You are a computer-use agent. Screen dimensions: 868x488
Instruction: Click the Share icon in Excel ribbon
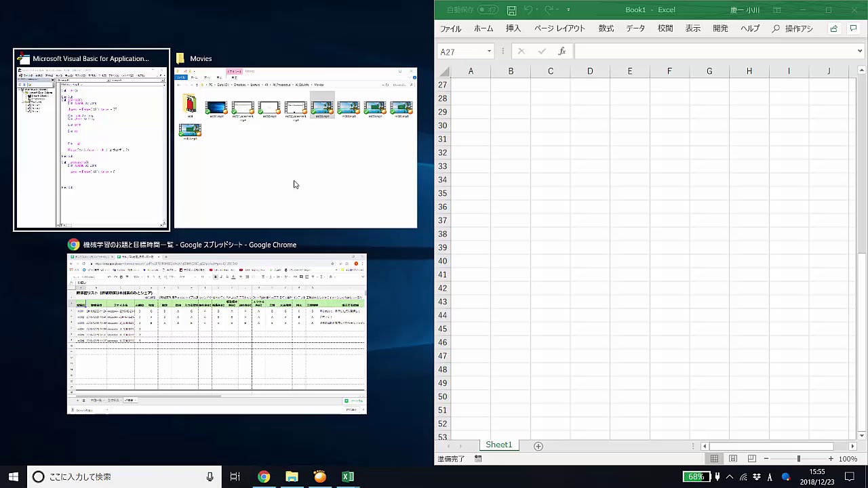click(x=833, y=28)
